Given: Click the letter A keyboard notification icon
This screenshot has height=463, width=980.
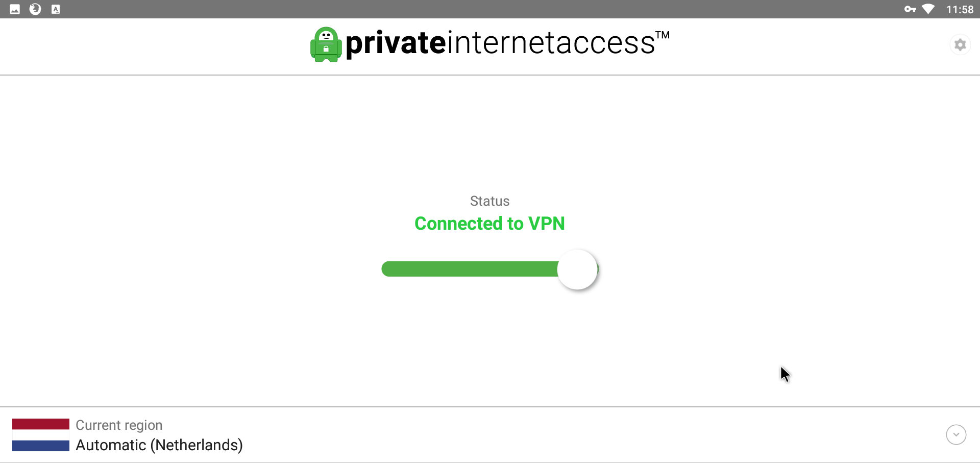Looking at the screenshot, I should 56,9.
